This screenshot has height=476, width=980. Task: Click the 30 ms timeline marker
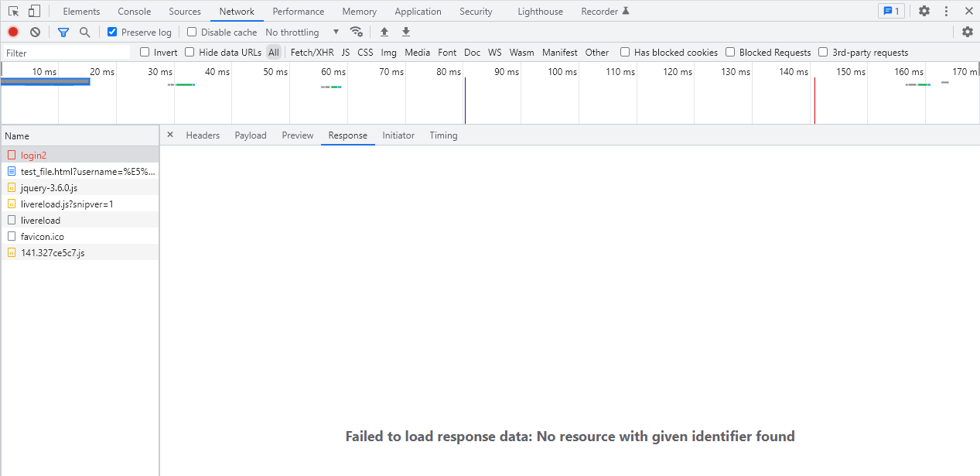(x=160, y=71)
